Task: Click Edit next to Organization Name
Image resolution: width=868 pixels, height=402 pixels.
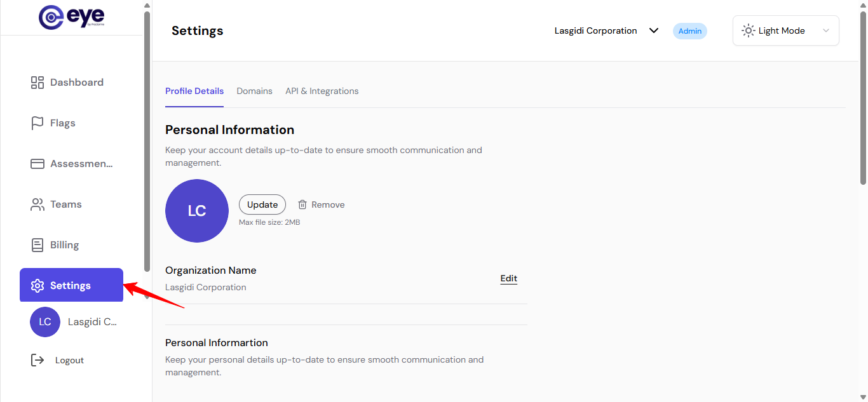Action: pyautogui.click(x=509, y=278)
